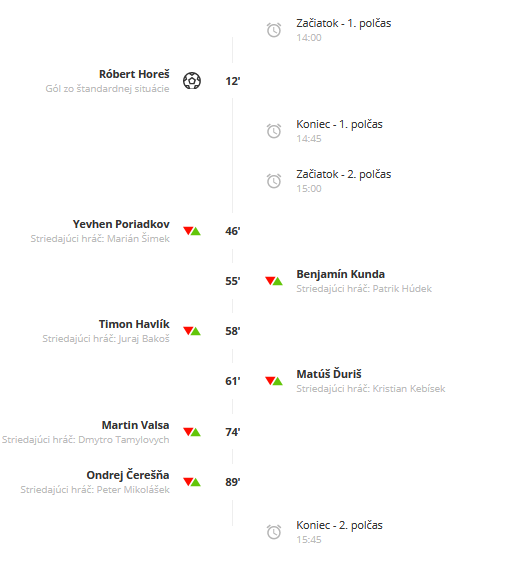This screenshot has width=513, height=561.
Task: Click player name Martin Valsa
Action: coord(136,425)
